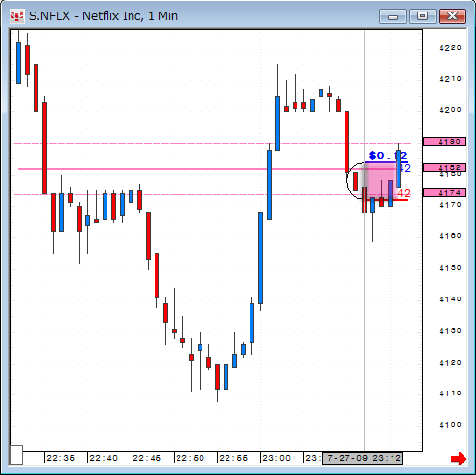Click the 22:50 time axis label
476x475 pixels.
coord(190,458)
